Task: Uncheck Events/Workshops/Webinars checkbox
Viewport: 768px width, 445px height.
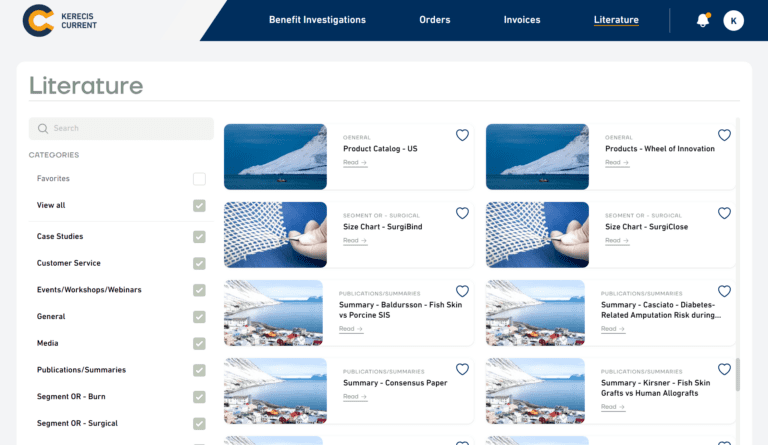Action: point(199,290)
